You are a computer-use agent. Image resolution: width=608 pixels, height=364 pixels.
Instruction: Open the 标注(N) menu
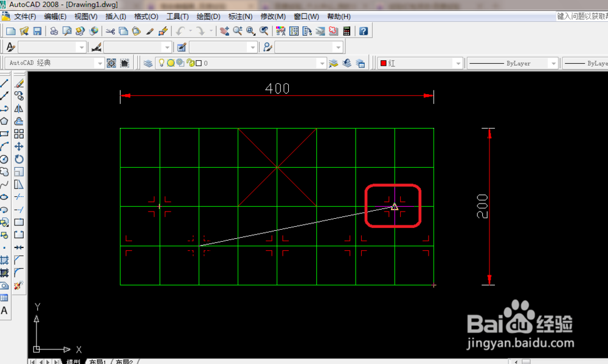pos(240,16)
